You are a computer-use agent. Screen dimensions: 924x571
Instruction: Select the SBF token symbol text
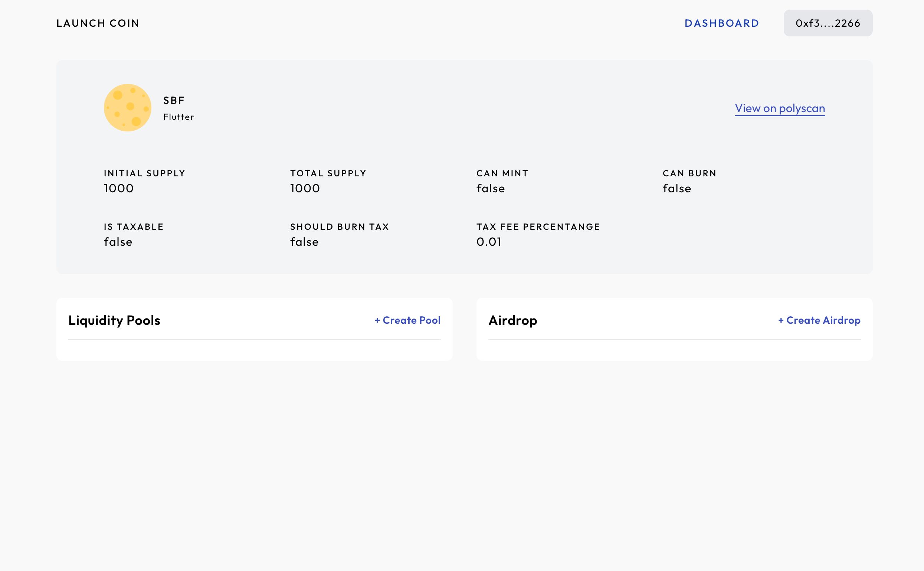[x=174, y=101]
